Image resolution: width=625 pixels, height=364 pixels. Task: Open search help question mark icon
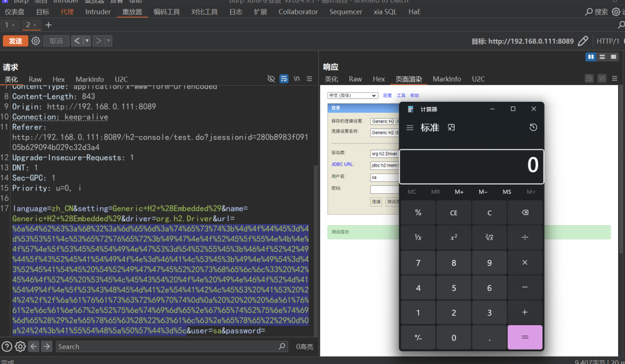(x=7, y=347)
